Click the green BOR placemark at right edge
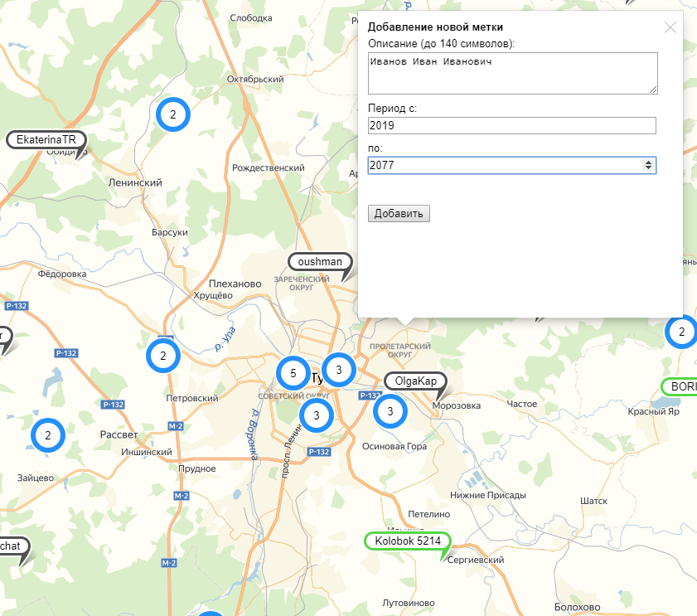 tap(681, 386)
